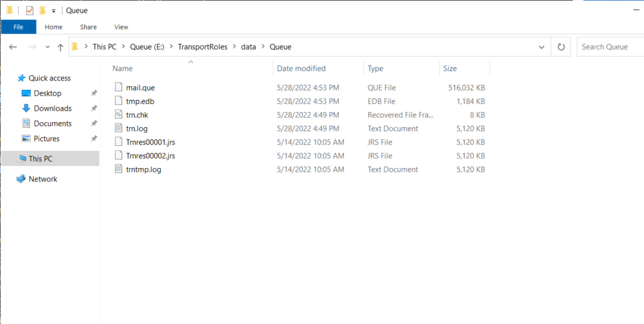Open the Desktop quick access icon

26,93
